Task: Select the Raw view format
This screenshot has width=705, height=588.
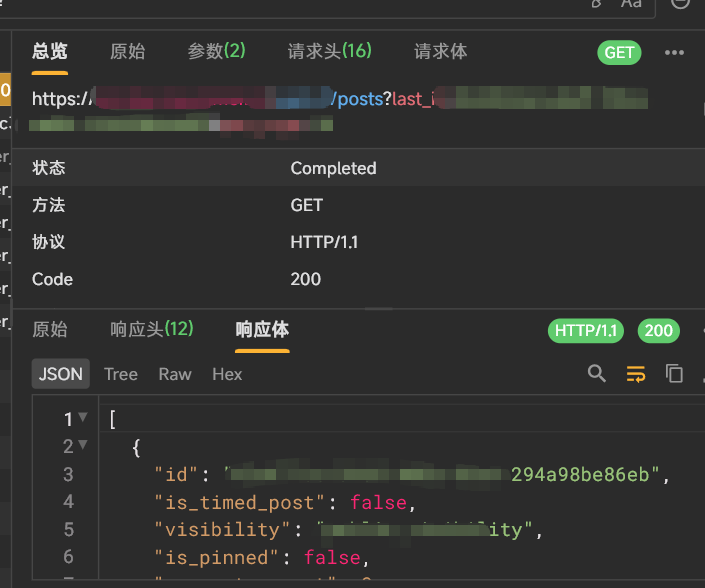Action: (x=175, y=374)
